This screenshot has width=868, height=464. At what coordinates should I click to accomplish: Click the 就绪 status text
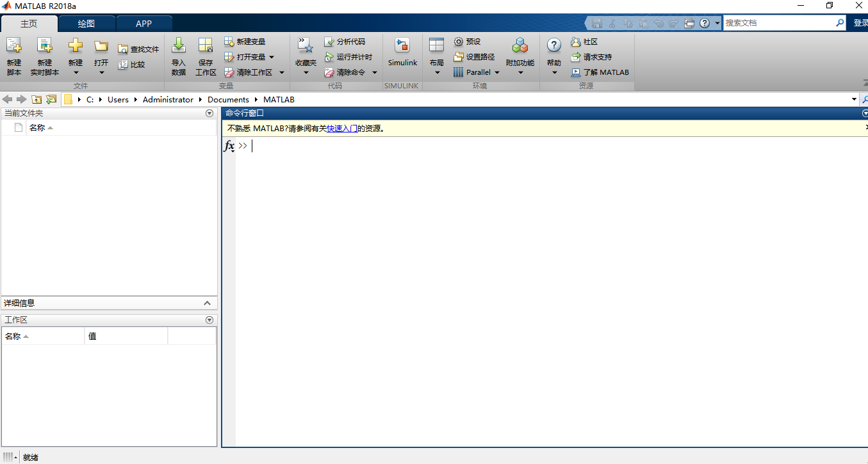pos(31,458)
